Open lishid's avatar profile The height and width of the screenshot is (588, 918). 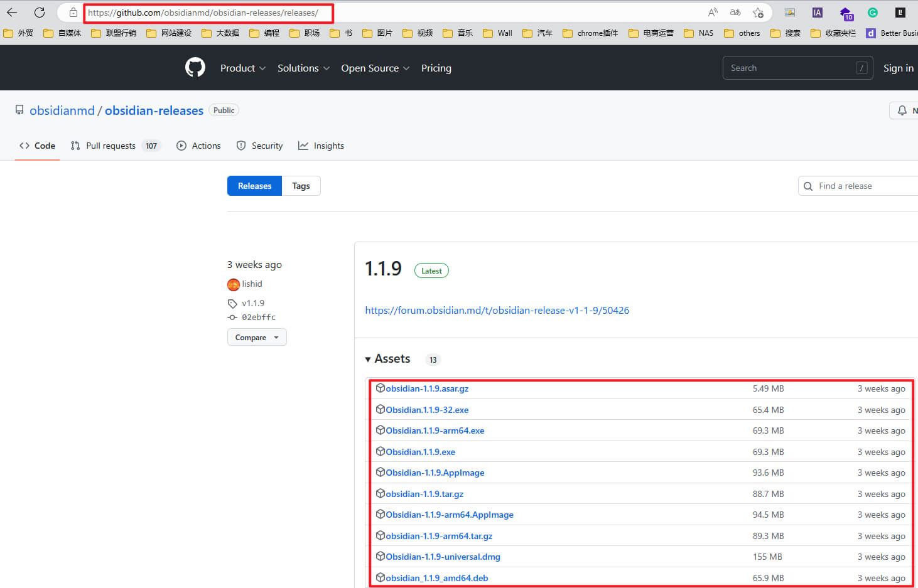(234, 284)
